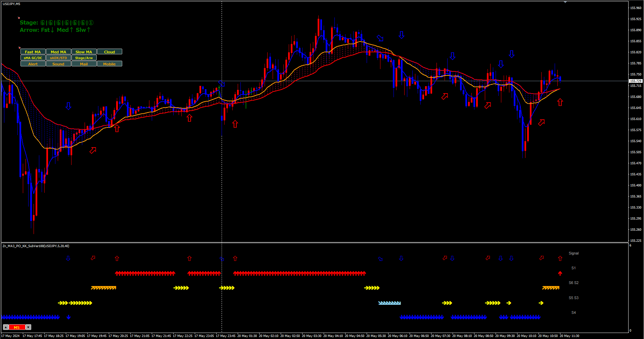
Task: Toggle the Stage/Arw display
Action: pos(84,58)
